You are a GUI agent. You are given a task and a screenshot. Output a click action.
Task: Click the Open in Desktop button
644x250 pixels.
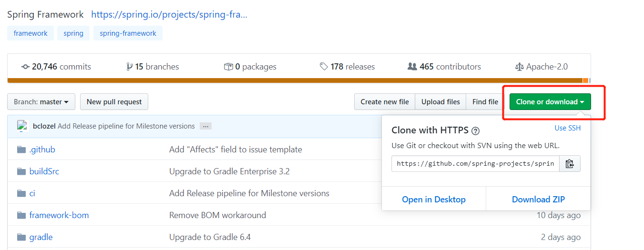[434, 200]
